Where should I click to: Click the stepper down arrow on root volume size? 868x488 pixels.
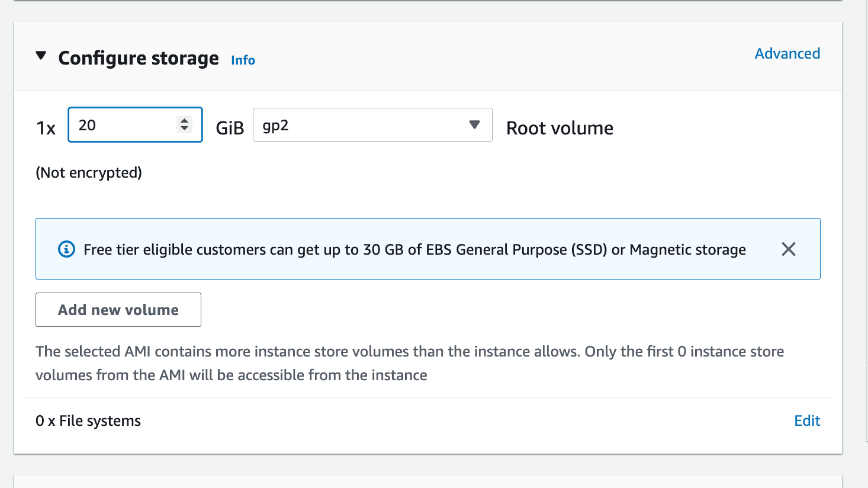click(184, 129)
